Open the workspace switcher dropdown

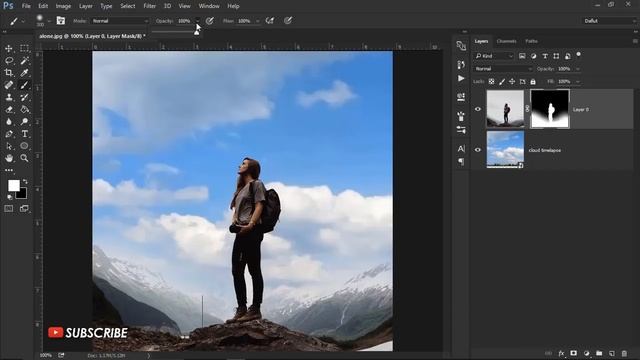(609, 21)
